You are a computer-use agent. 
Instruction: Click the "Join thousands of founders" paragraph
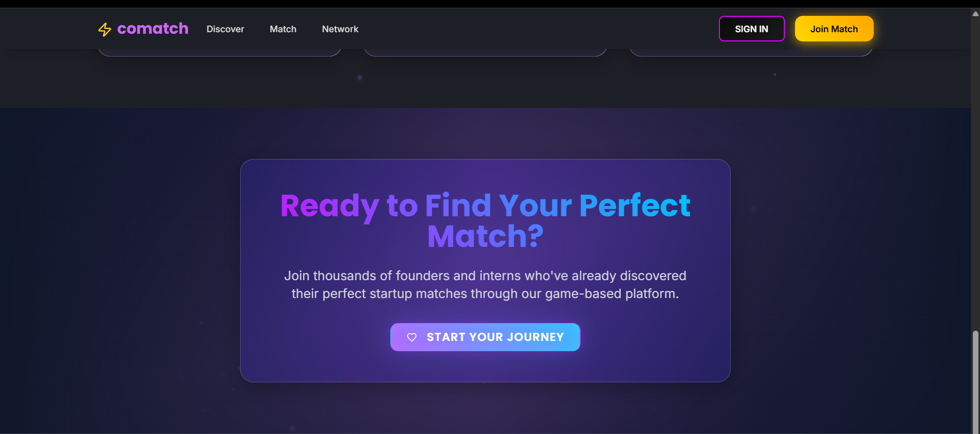point(485,285)
